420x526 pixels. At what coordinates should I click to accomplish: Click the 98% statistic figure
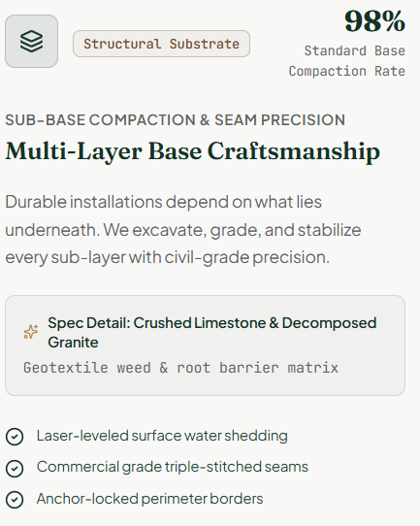click(374, 21)
